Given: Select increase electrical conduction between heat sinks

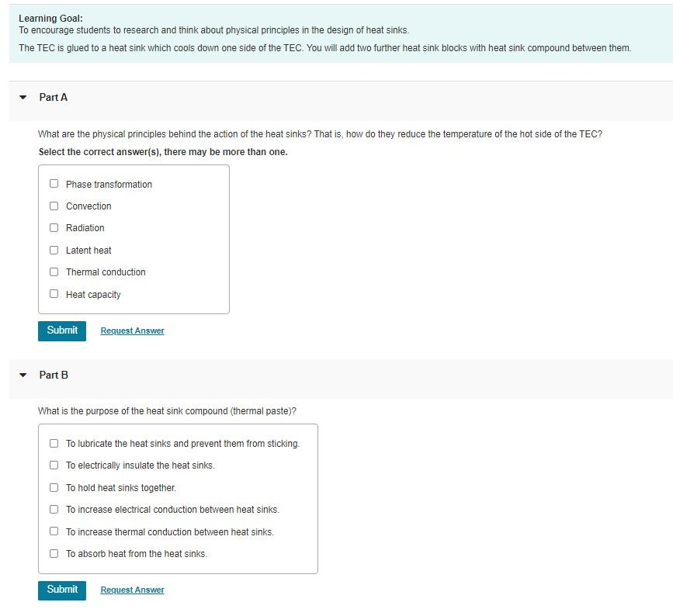Looking at the screenshot, I should coord(54,509).
